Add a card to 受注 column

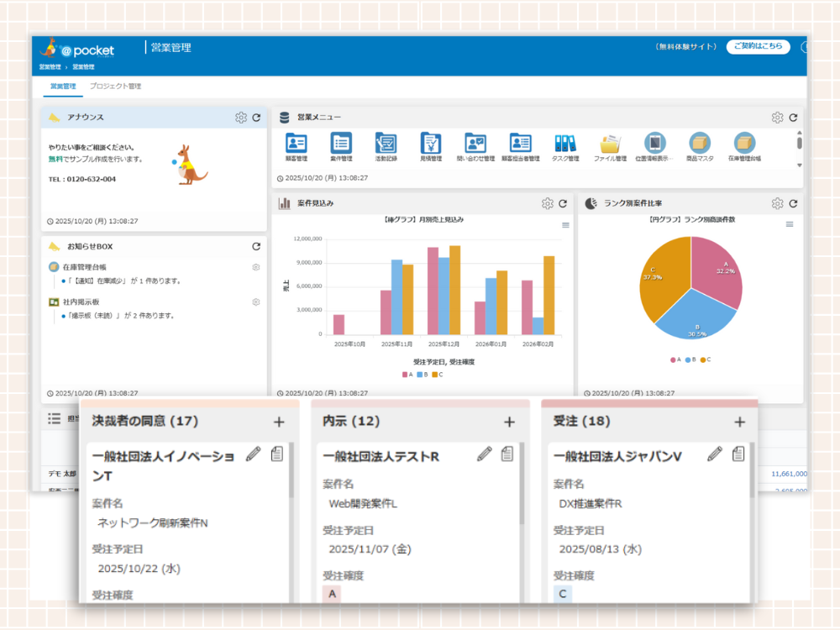pos(739,422)
